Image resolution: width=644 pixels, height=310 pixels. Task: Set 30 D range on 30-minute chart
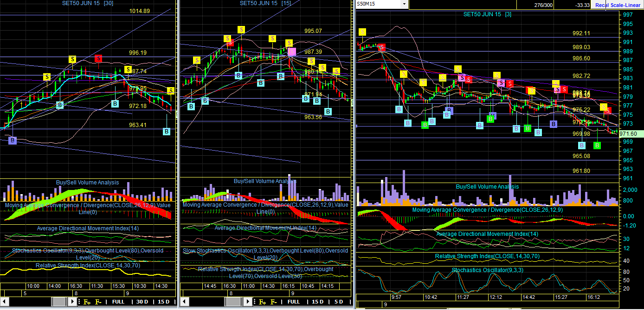pos(142,302)
